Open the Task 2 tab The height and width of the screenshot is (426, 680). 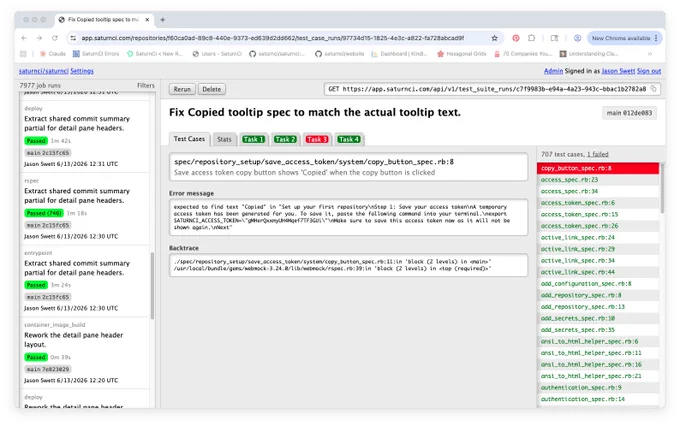(x=285, y=139)
